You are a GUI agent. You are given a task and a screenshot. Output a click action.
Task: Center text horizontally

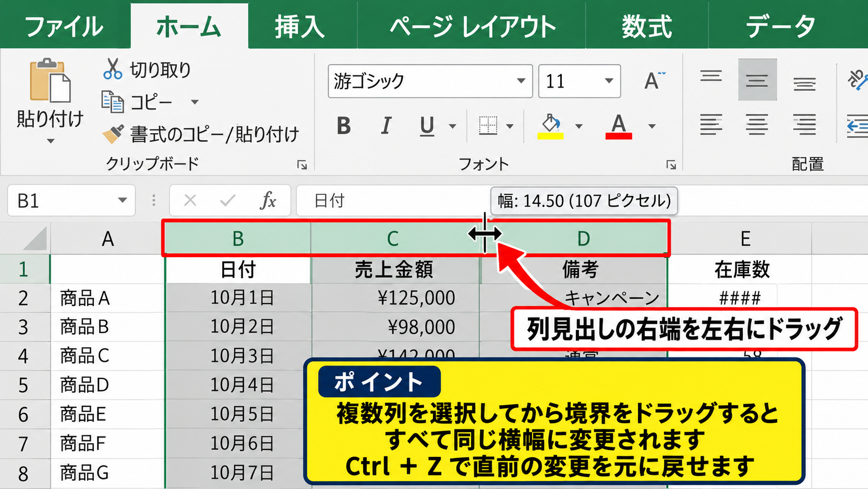pyautogui.click(x=757, y=125)
